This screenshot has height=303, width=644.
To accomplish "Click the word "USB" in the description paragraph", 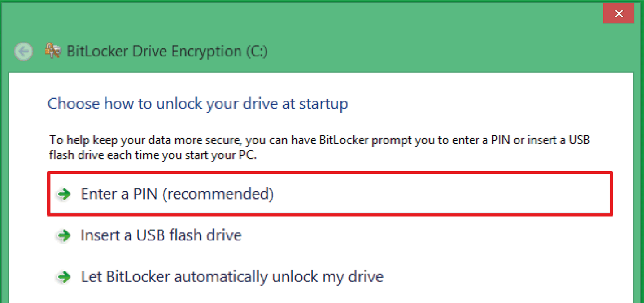I will [x=579, y=140].
